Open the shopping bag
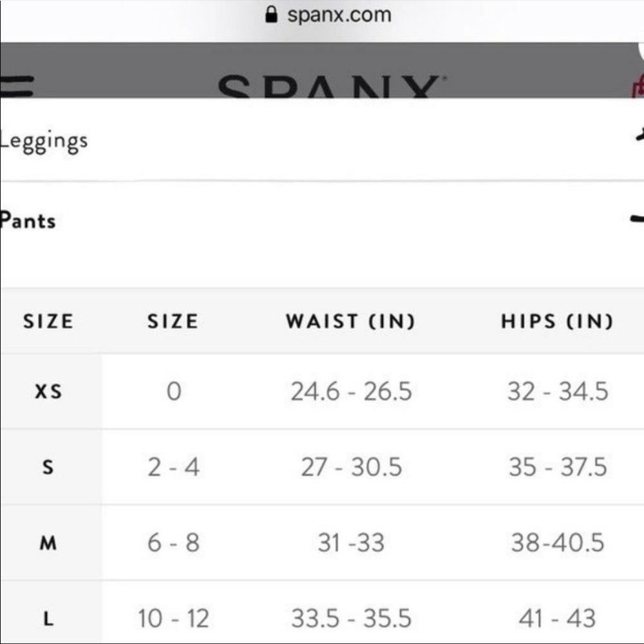Viewport: 644px width, 644px height. click(639, 87)
